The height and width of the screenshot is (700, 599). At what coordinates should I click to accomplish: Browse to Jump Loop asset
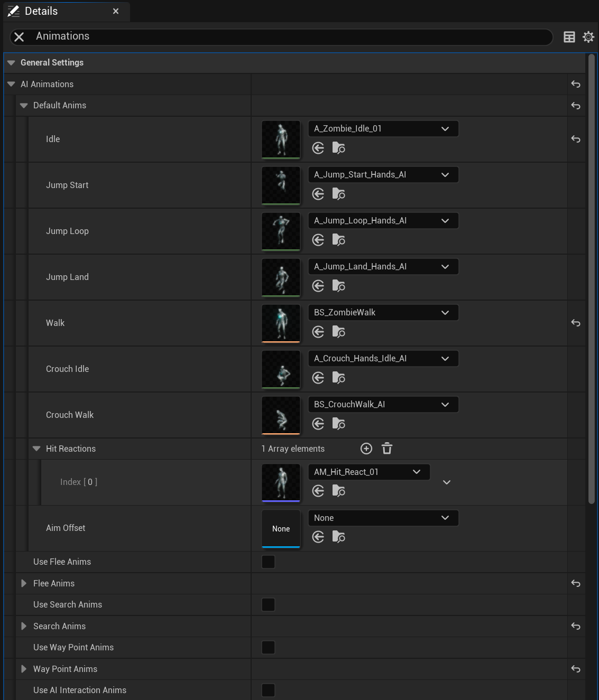coord(339,240)
